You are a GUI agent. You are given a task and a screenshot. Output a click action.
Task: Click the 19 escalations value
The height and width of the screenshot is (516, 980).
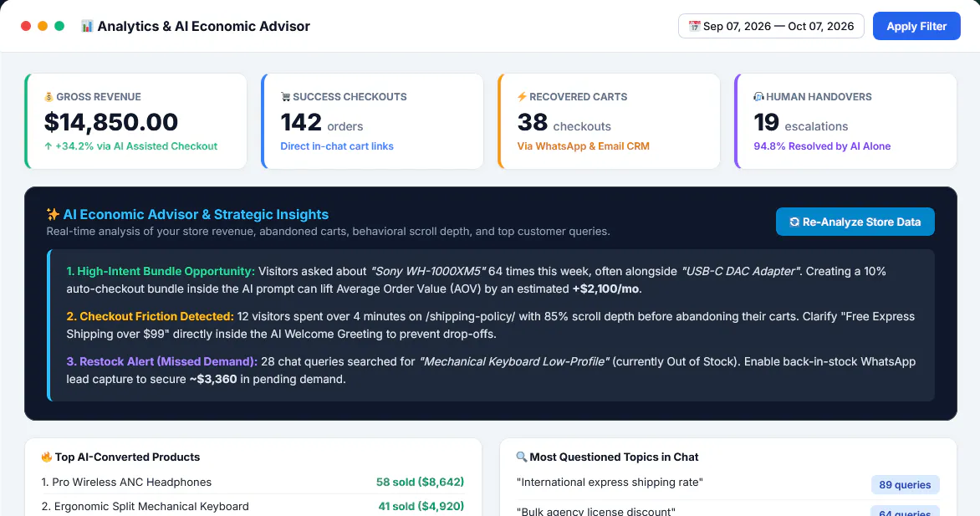pyautogui.click(x=800, y=123)
